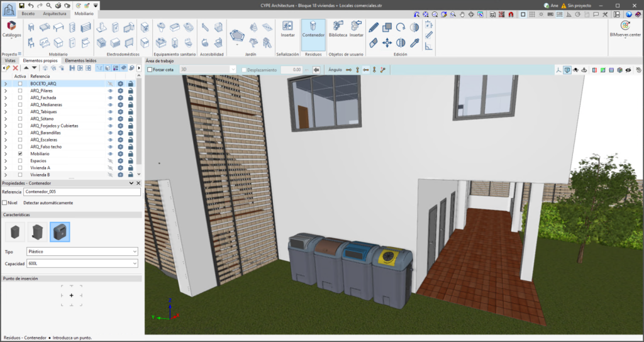This screenshot has height=342, width=644.
Task: Choose the eraser delete tool in Edición
Action: [x=374, y=43]
